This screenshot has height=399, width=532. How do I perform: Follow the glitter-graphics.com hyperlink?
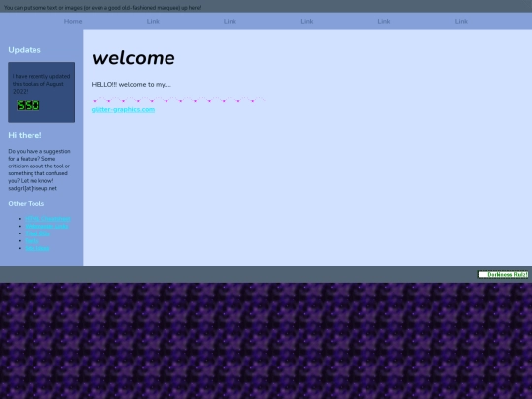tap(123, 110)
